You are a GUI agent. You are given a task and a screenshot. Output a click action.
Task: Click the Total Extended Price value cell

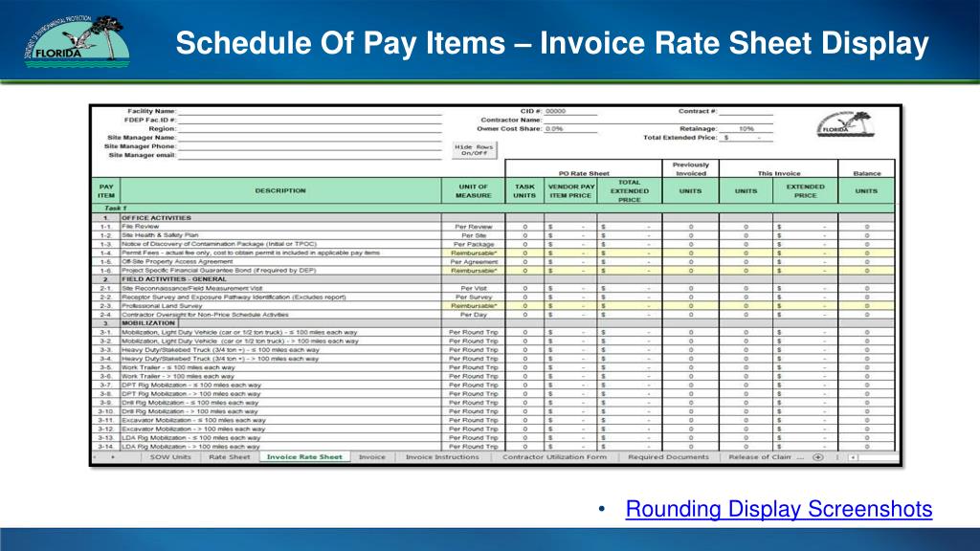pos(746,138)
